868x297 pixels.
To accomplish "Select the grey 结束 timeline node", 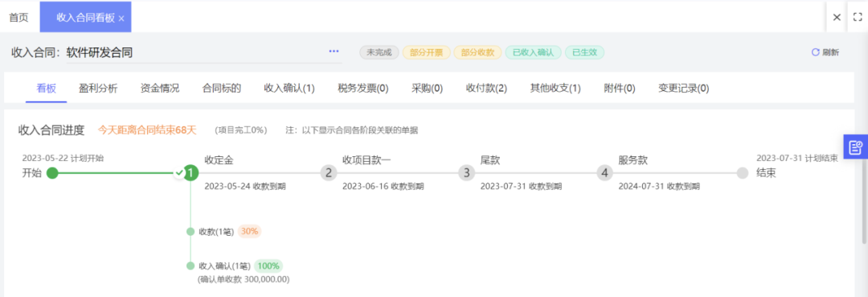I will click(743, 173).
